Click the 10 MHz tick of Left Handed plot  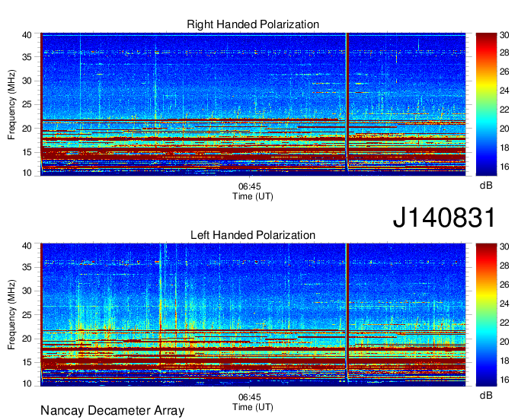coord(27,383)
